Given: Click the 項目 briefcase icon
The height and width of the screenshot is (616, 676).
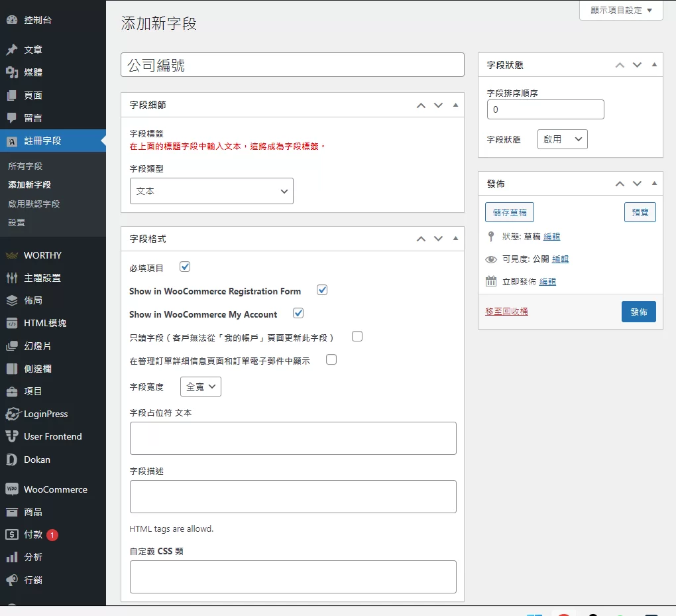Looking at the screenshot, I should (x=12, y=391).
